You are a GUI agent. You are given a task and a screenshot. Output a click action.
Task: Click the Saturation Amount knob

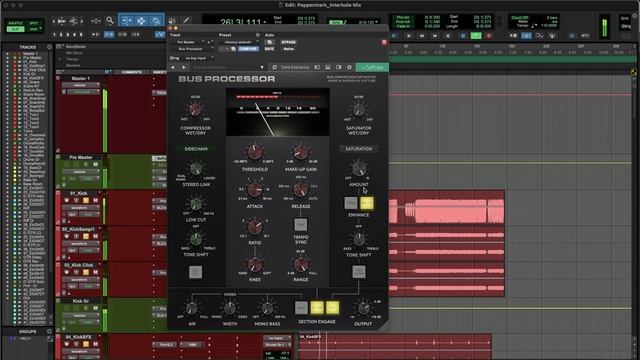pos(358,168)
